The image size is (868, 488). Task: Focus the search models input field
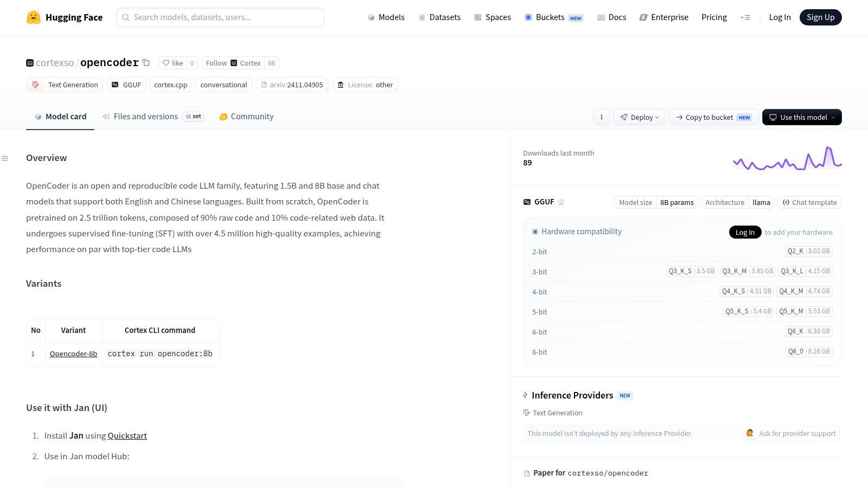click(220, 17)
